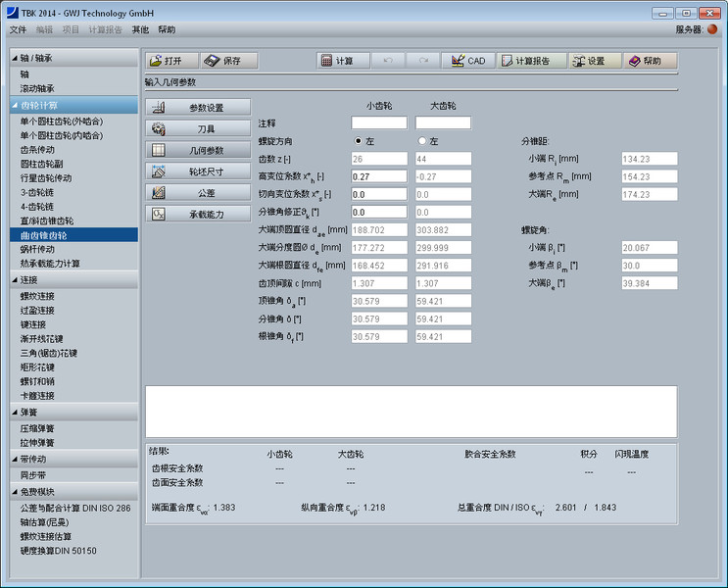Open the 文件 menu
The image size is (728, 588).
(x=18, y=29)
